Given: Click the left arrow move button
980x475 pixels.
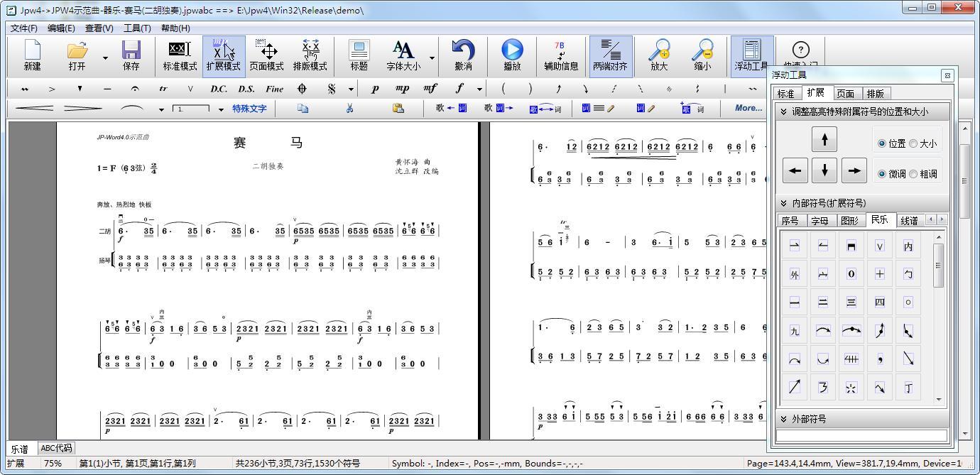Looking at the screenshot, I should (795, 170).
